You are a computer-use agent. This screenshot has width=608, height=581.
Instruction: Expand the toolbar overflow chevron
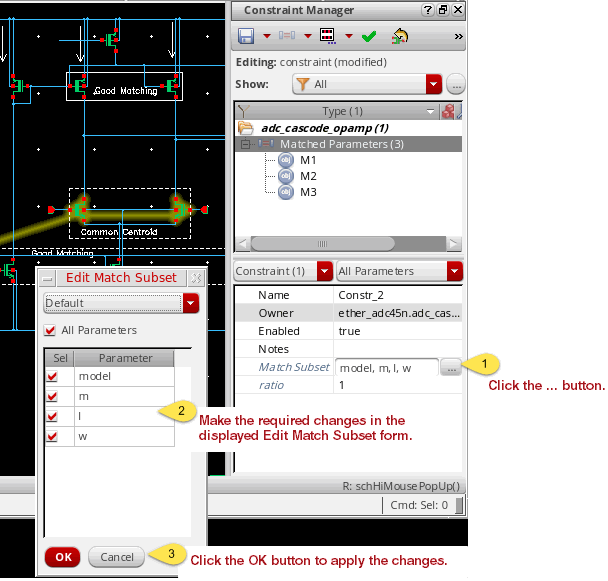[x=458, y=37]
